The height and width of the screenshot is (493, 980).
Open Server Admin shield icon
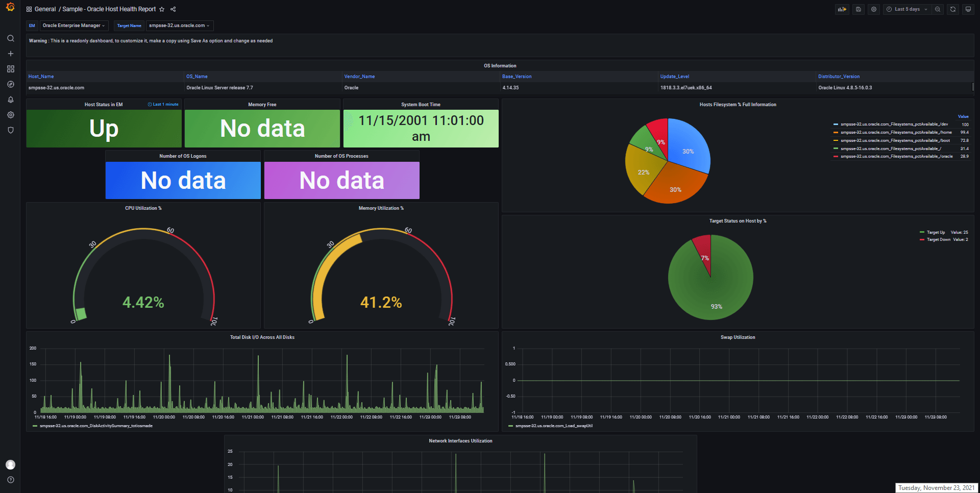click(10, 130)
